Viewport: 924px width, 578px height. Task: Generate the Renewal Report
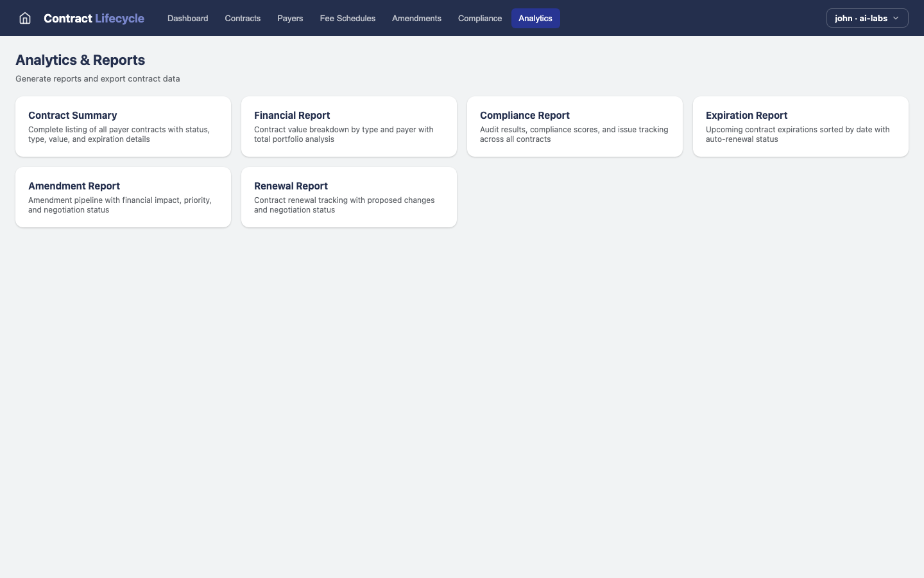point(348,197)
